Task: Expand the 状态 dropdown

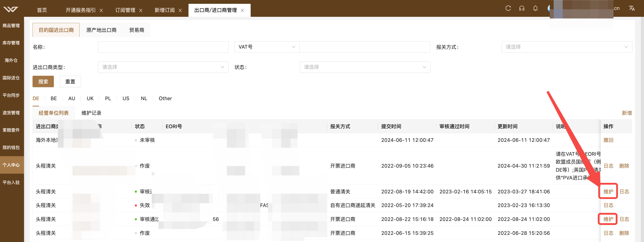Action: (365, 67)
